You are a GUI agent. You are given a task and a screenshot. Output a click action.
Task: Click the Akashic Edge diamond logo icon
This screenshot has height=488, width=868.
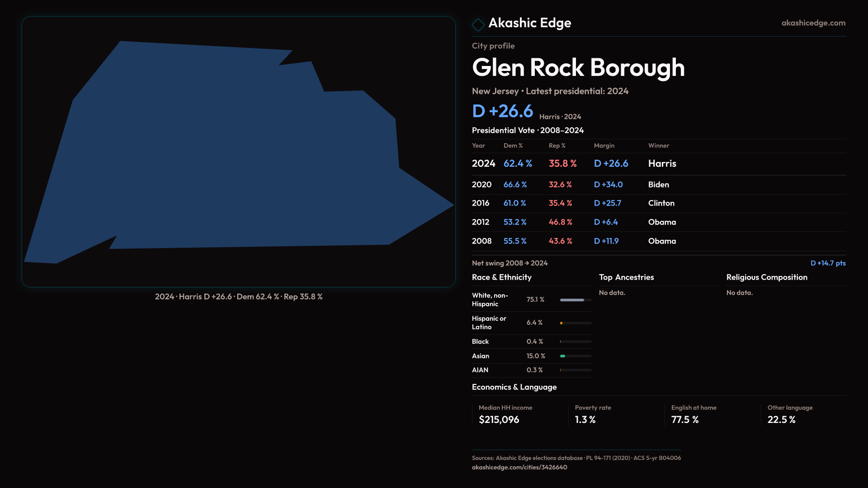(478, 24)
